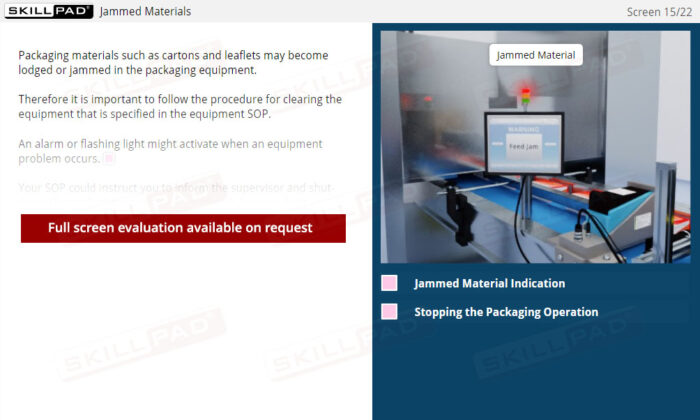This screenshot has height=420, width=700.
Task: Click the red Full screen evaluation banner
Action: [x=183, y=228]
